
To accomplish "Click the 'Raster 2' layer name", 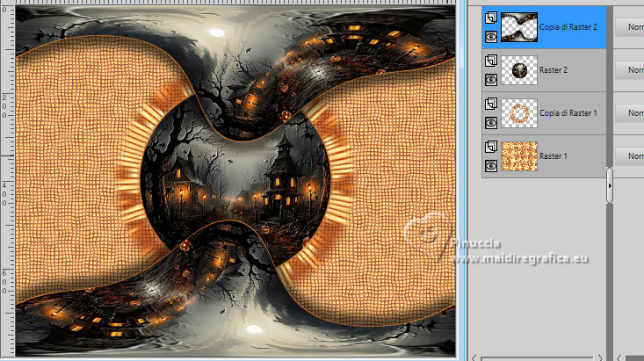I will point(554,70).
